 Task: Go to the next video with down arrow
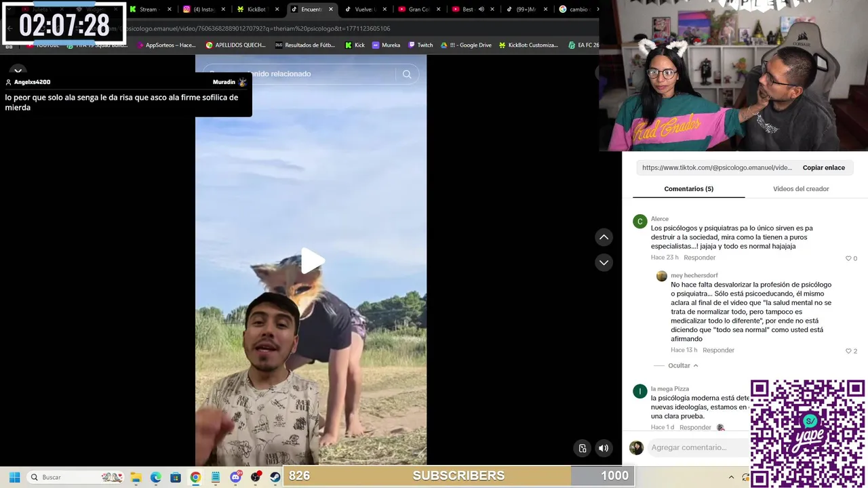pos(604,262)
